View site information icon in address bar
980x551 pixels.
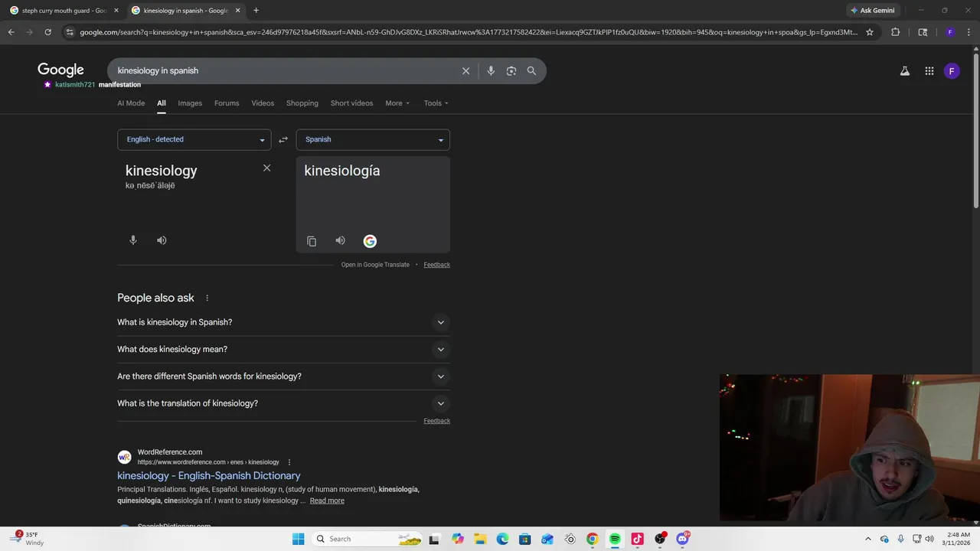pos(70,32)
